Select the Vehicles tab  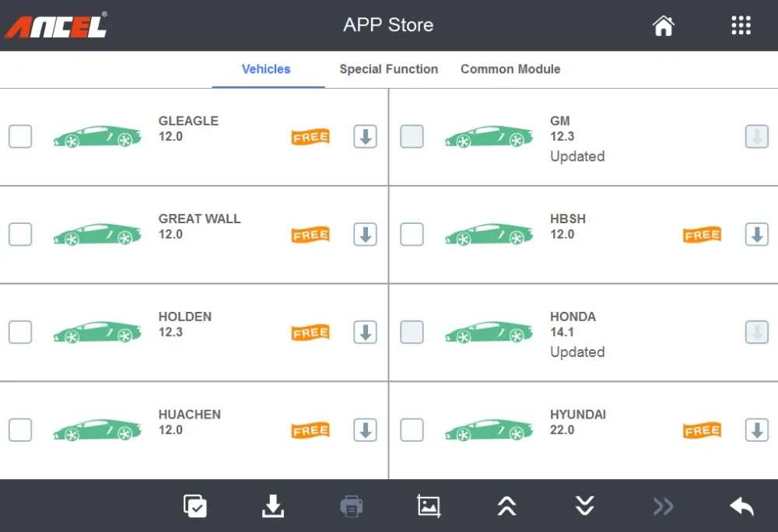coord(266,69)
